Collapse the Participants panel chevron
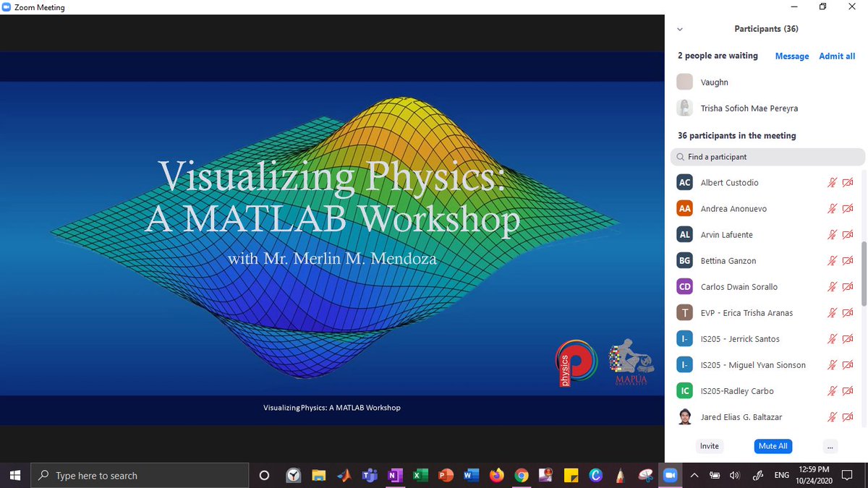The image size is (868, 488). tap(679, 30)
